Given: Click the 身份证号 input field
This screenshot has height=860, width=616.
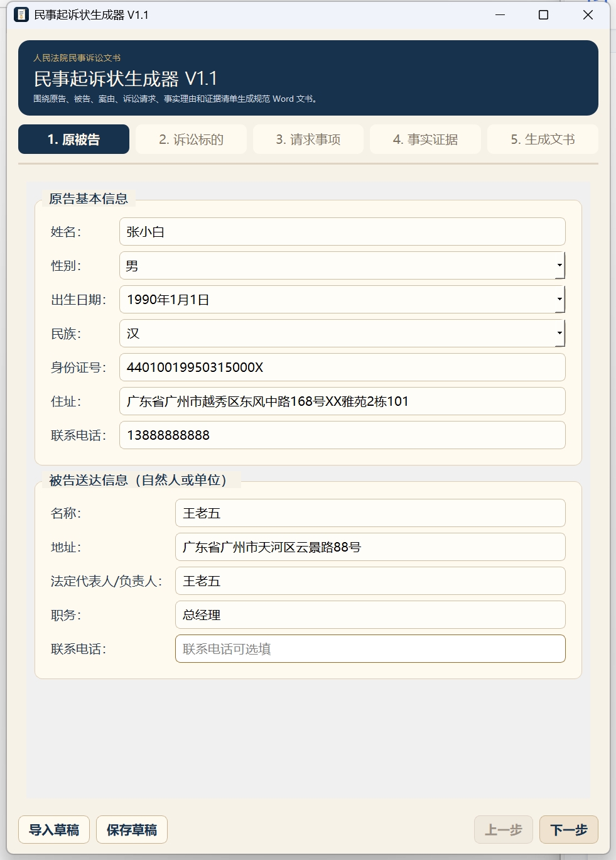Looking at the screenshot, I should 342,367.
